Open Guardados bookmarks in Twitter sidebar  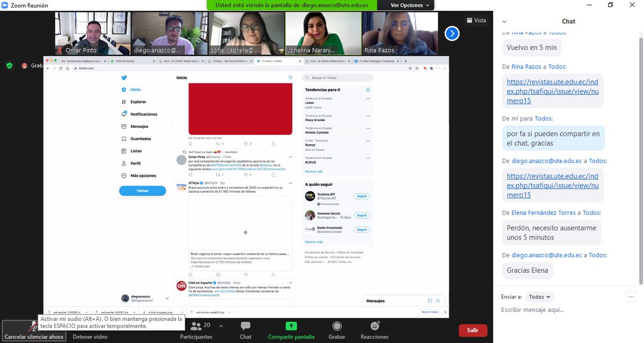pyautogui.click(x=136, y=139)
